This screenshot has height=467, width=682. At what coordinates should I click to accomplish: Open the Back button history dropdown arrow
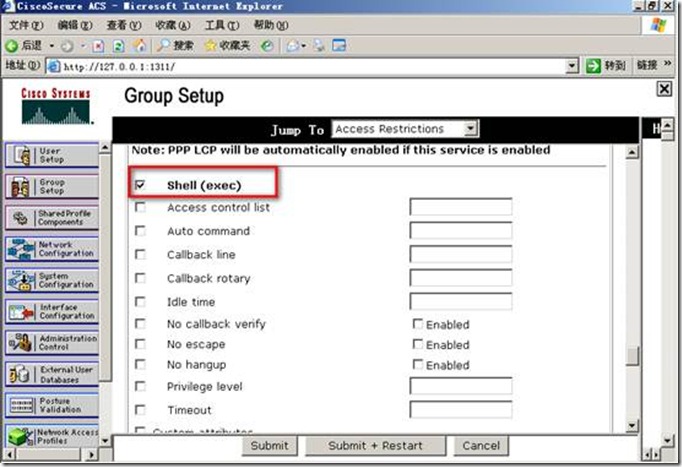tap(52, 46)
